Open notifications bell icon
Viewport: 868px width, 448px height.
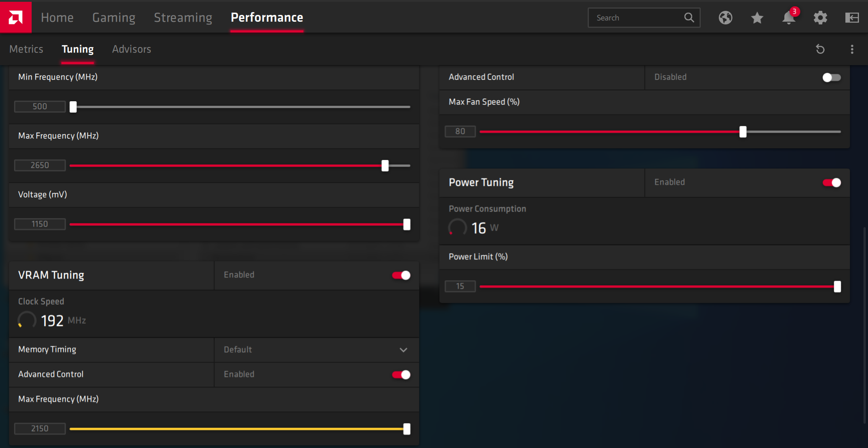click(789, 18)
